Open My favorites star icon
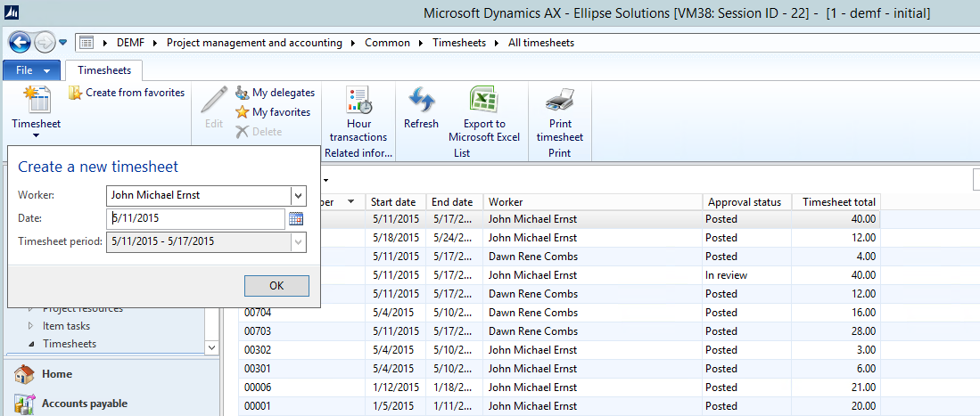 point(242,112)
